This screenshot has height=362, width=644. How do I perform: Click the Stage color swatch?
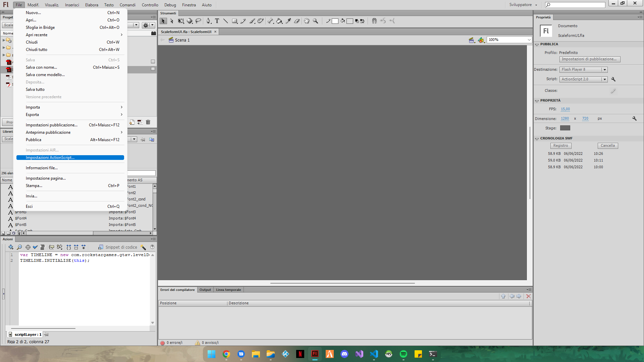coord(565,128)
